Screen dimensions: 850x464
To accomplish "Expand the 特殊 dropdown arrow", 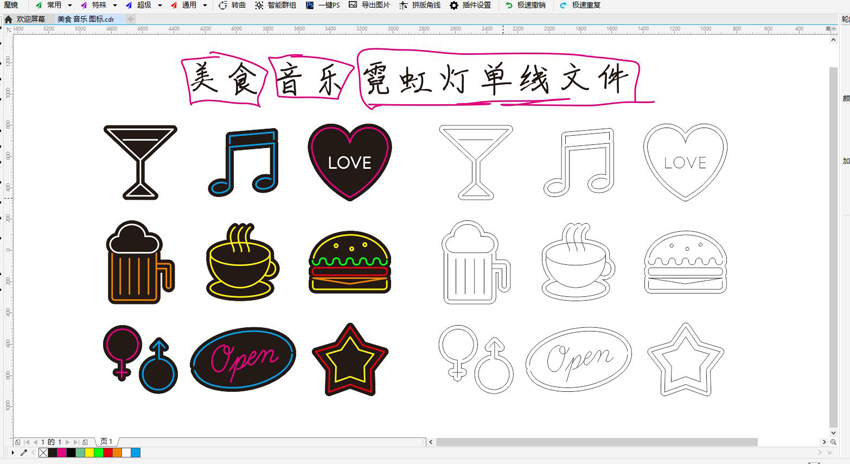I will (114, 5).
